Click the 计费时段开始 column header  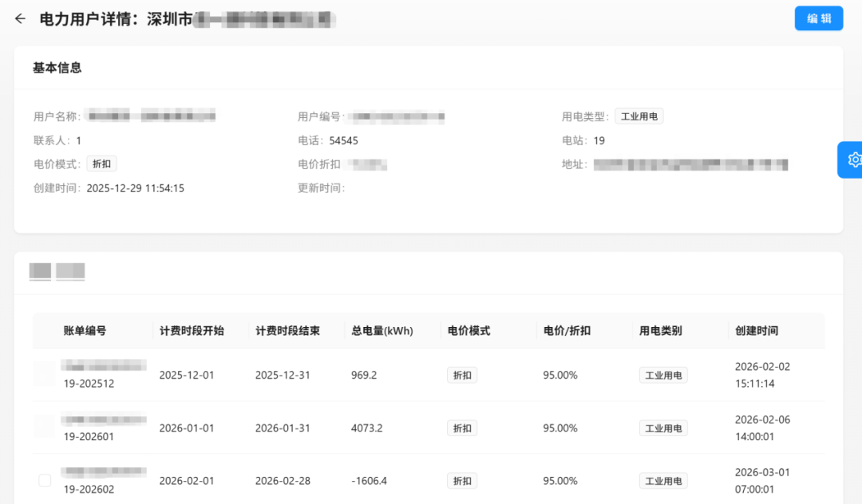192,330
